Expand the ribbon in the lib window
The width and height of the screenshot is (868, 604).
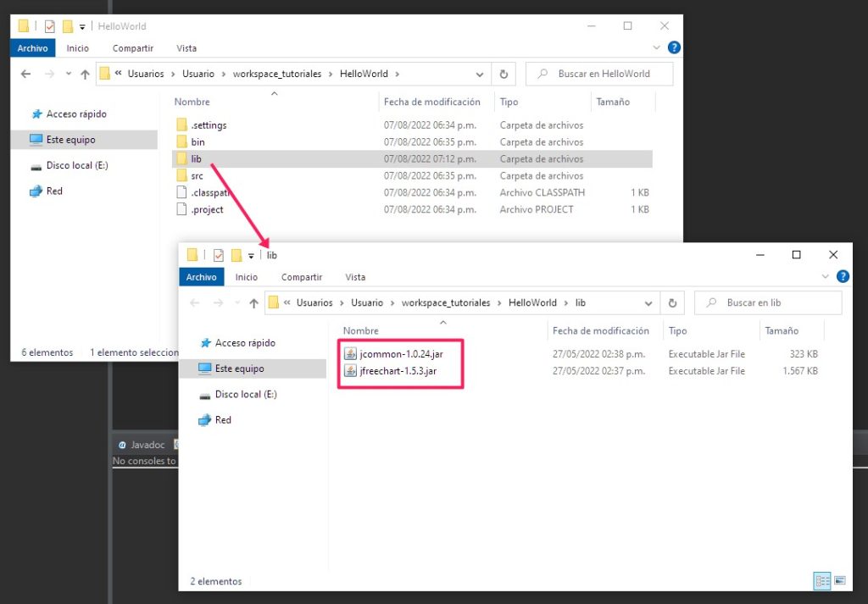tap(826, 277)
